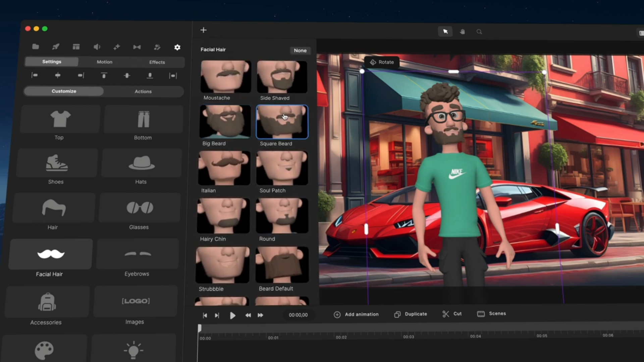This screenshot has width=644, height=362.
Task: Choose the Italian moustache style
Action: [224, 168]
